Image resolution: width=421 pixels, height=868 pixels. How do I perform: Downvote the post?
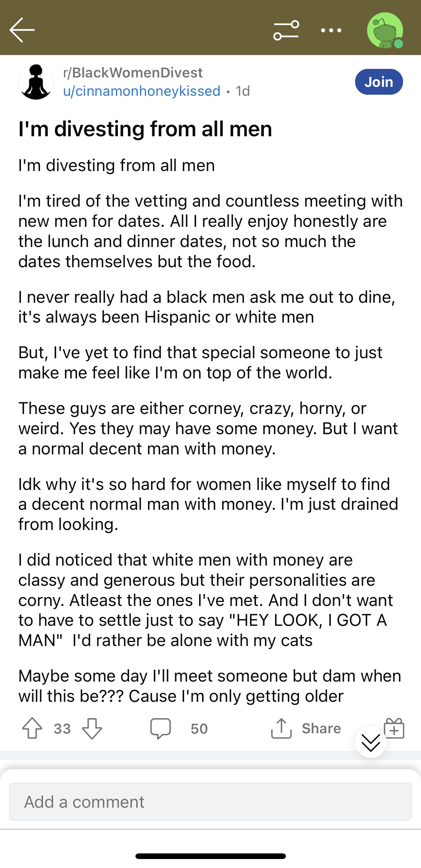click(92, 728)
